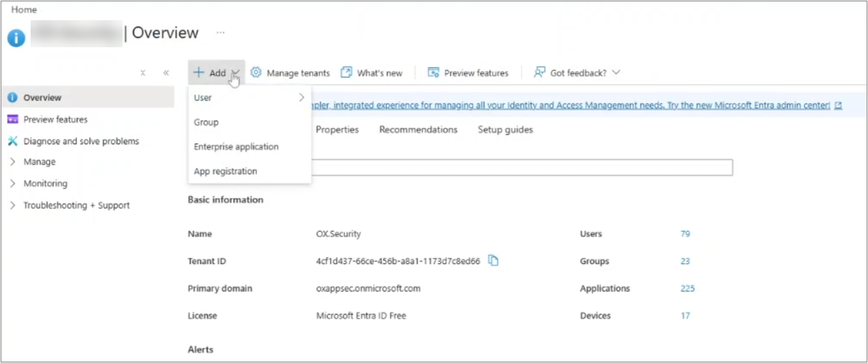Switch to the Recommendations tab
868x363 pixels.
pyautogui.click(x=417, y=130)
